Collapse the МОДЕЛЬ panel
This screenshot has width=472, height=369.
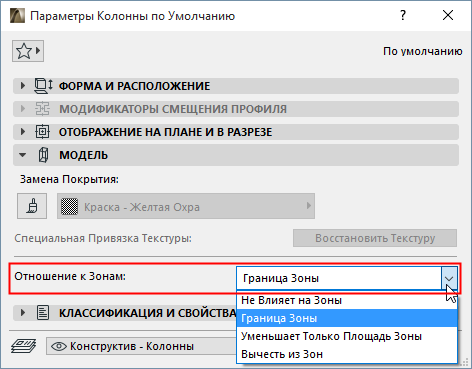tap(23, 155)
